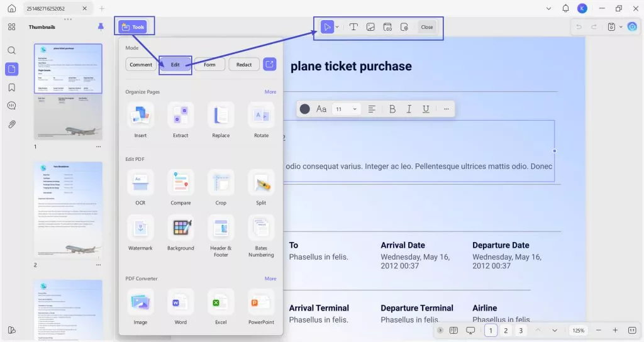Toggle italic text formatting

pyautogui.click(x=409, y=109)
